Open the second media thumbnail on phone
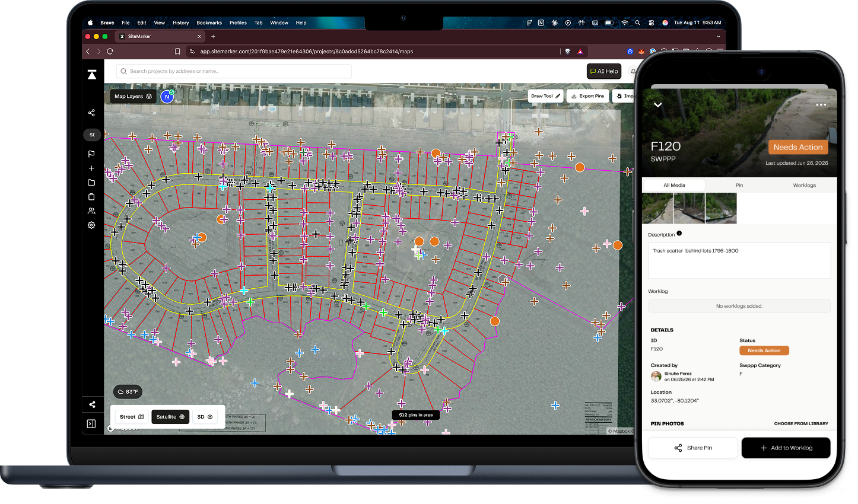This screenshot has height=504, width=858. click(x=689, y=208)
